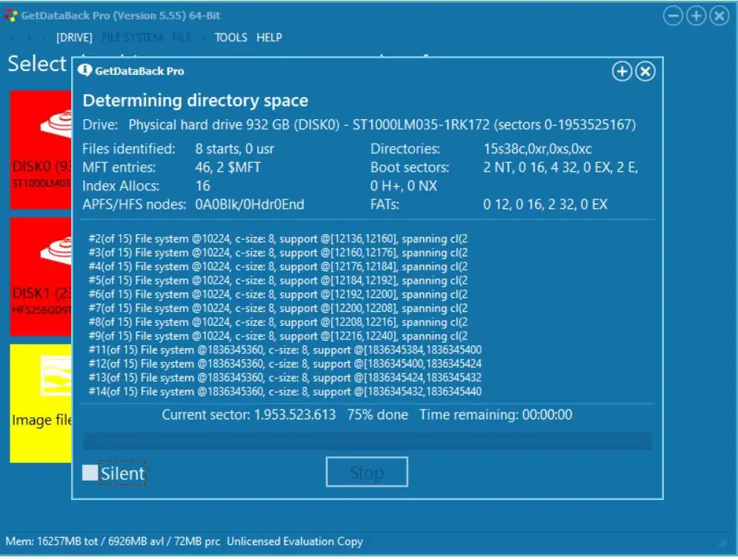Open the HELP menu
Viewport: 738px width, 560px height.
[269, 38]
